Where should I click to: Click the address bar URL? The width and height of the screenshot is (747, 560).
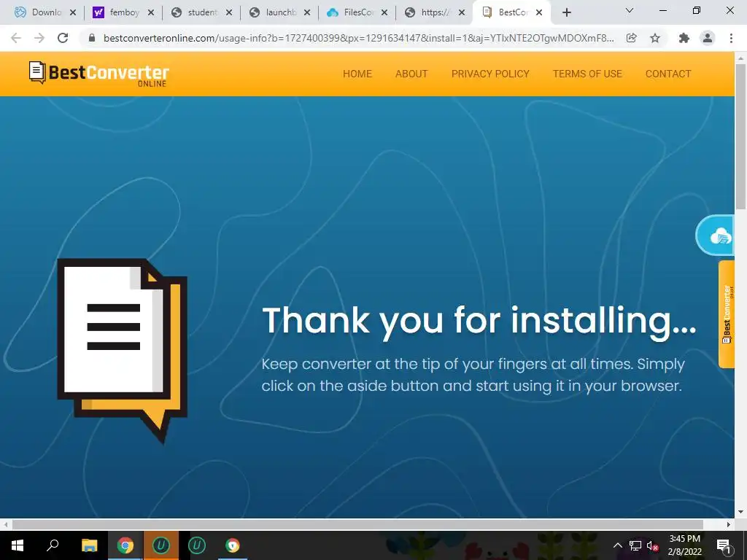(358, 38)
